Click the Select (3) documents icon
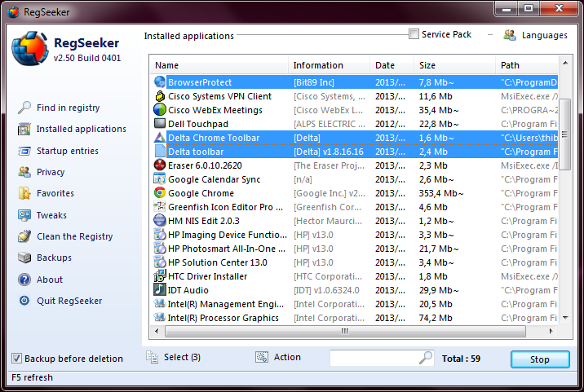The image size is (584, 392). [152, 357]
